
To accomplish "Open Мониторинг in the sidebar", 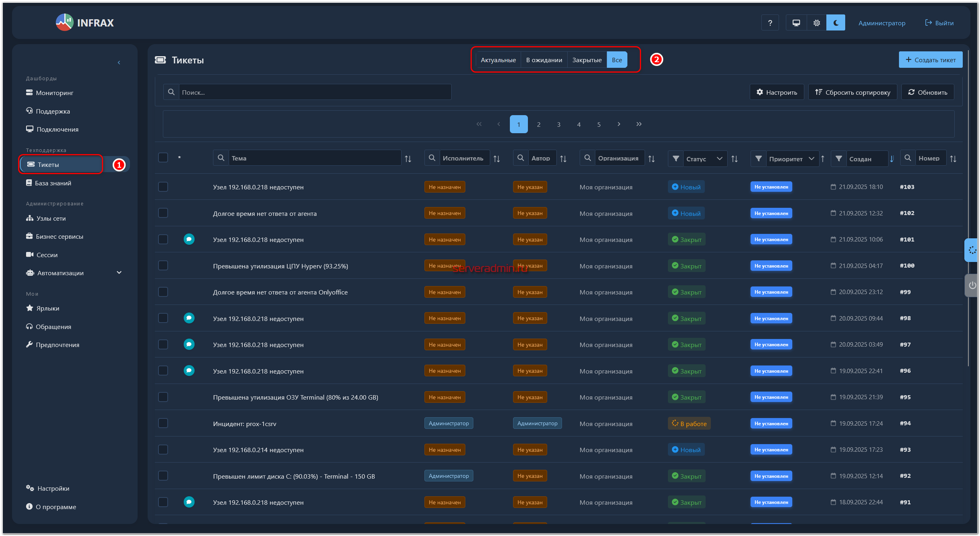I will (x=55, y=93).
